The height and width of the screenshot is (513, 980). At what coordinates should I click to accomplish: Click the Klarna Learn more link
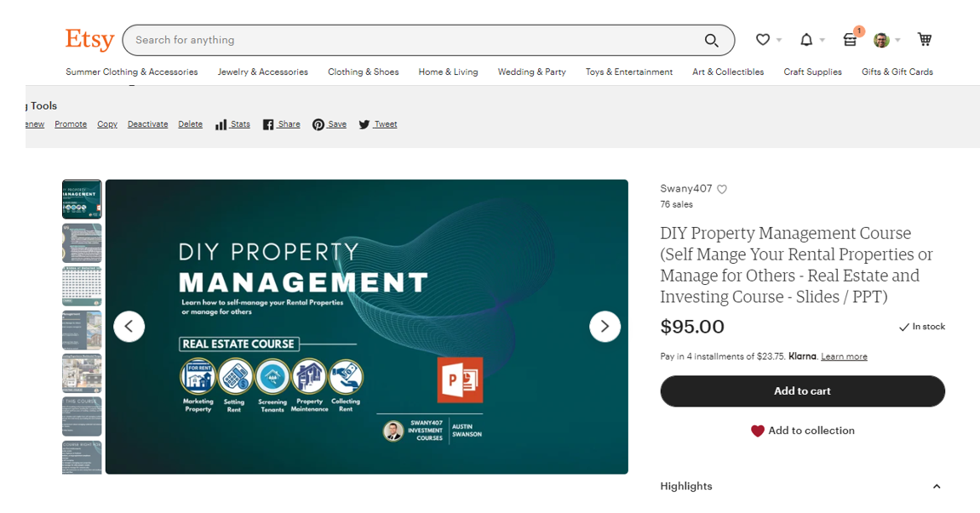pyautogui.click(x=844, y=356)
